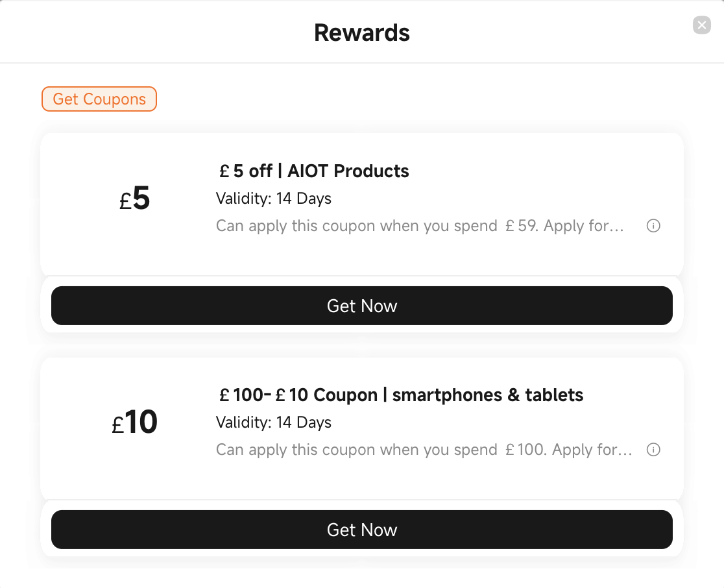Select the £5 off AIOT Products title

(314, 171)
